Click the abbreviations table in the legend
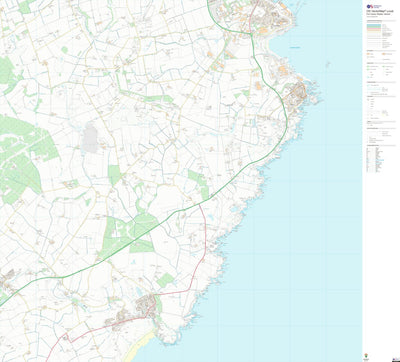 pos(375,159)
